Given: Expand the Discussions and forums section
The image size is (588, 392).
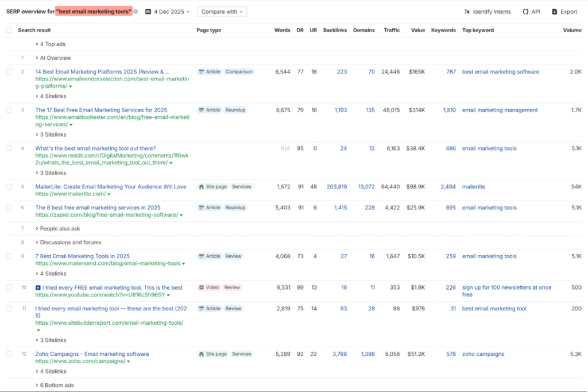Looking at the screenshot, I should [x=72, y=242].
